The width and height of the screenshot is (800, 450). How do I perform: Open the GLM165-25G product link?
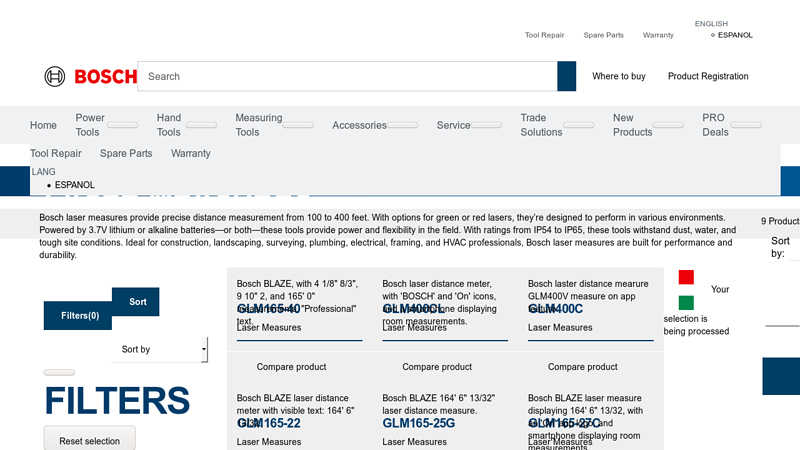tap(418, 423)
